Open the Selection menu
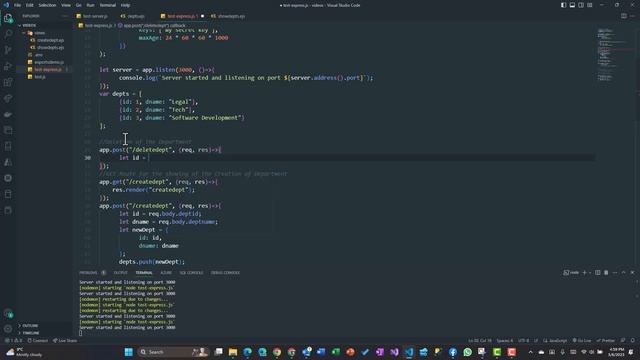This screenshot has width=640, height=360. [47, 5]
